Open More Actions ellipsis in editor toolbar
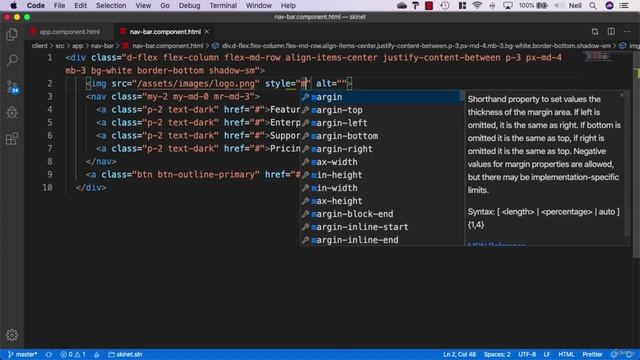640x360 pixels. (x=627, y=31)
